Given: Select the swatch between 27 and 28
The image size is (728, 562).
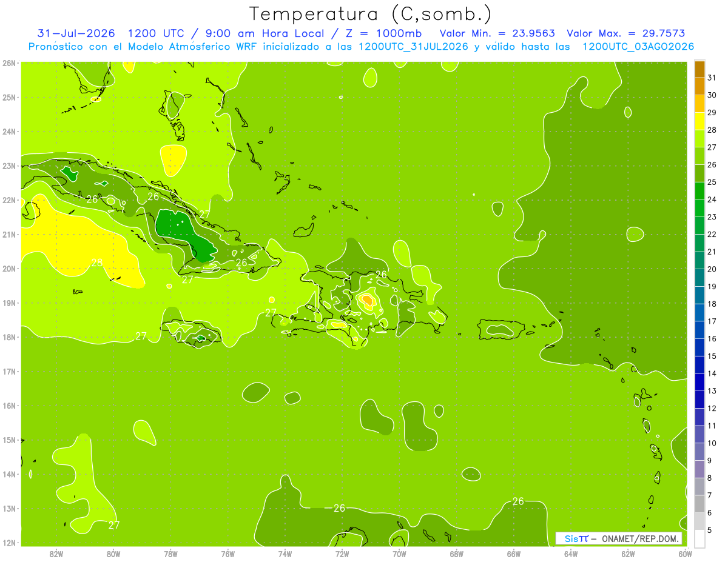Looking at the screenshot, I should (699, 138).
